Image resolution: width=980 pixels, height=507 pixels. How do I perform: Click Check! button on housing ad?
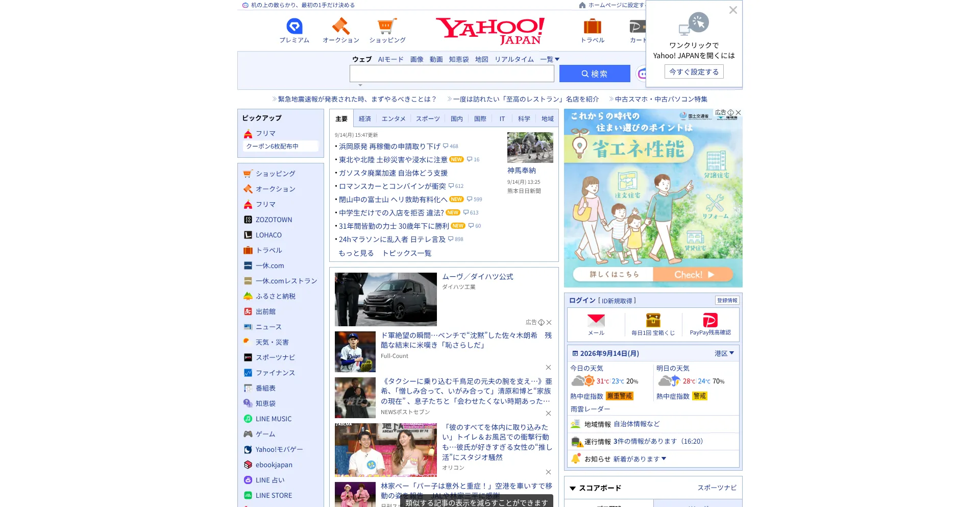pyautogui.click(x=694, y=274)
